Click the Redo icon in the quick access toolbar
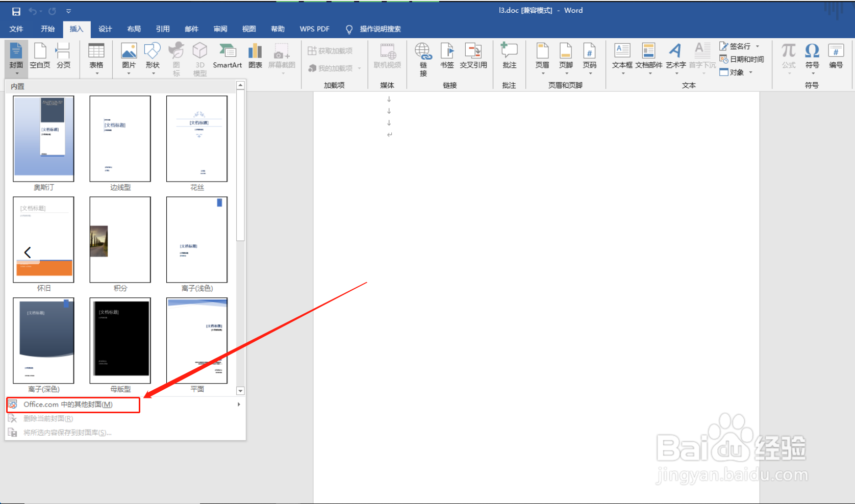The width and height of the screenshot is (855, 504). pyautogui.click(x=52, y=11)
